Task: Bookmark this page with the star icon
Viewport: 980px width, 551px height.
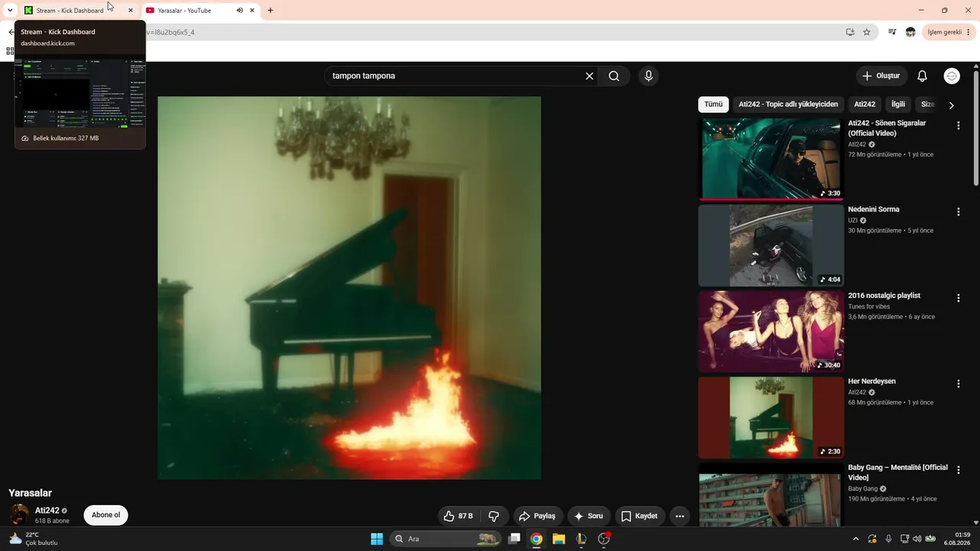Action: (867, 32)
